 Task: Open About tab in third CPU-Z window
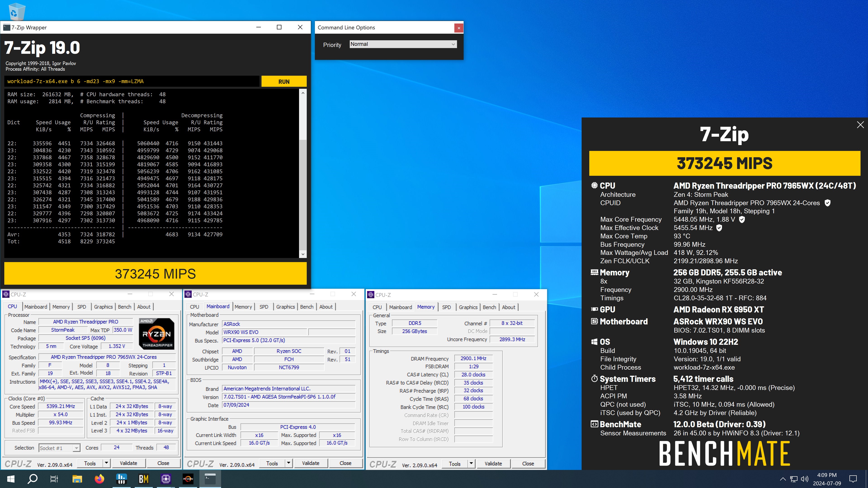[x=508, y=307]
